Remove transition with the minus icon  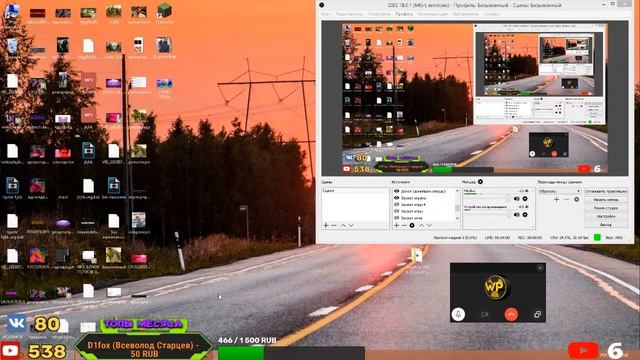click(x=566, y=199)
